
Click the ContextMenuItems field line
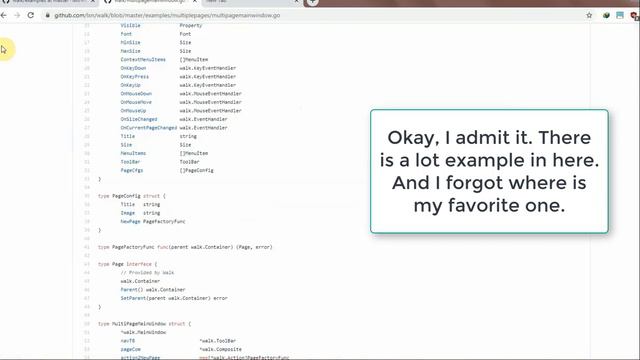tap(164, 60)
